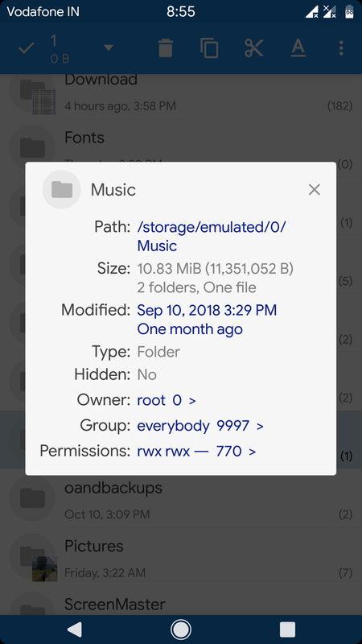Tap the trash delete icon
Image resolution: width=362 pixels, height=644 pixels.
166,48
